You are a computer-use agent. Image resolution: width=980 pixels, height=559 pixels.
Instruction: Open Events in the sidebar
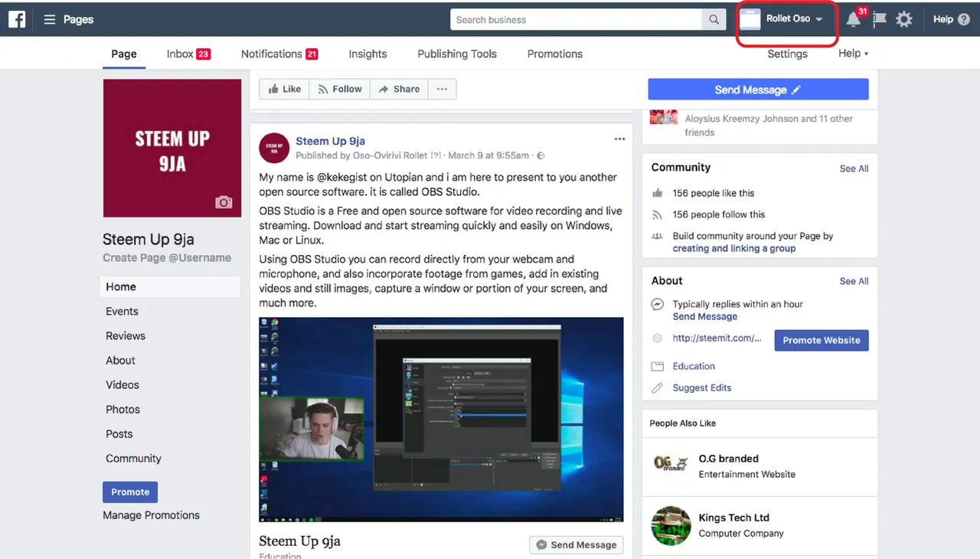coord(122,312)
